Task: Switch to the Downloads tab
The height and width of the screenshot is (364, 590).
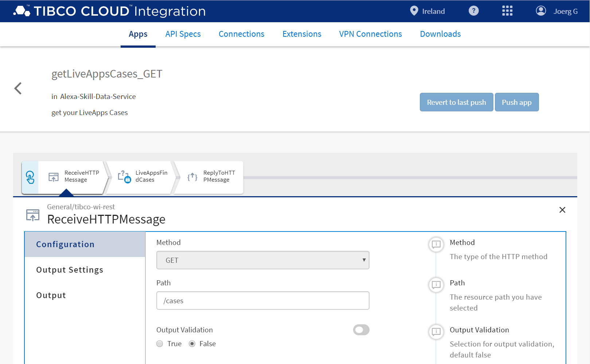Action: (440, 34)
